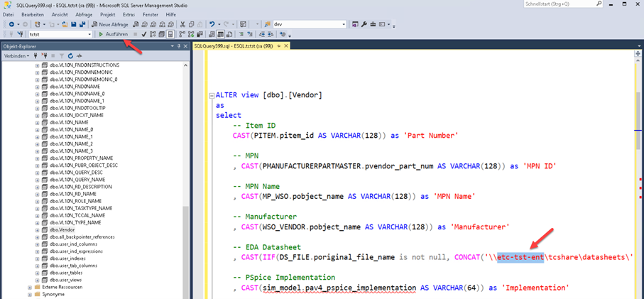The image size is (644, 299).
Task: Open the dev combo box dropdown
Action: point(343,24)
